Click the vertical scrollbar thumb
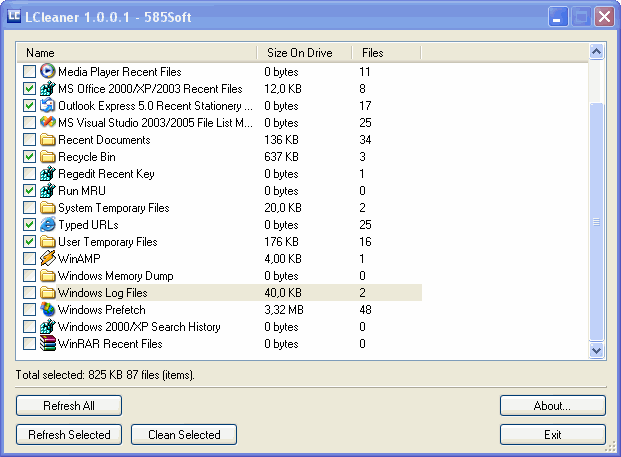This screenshot has width=621, height=457. (596, 222)
